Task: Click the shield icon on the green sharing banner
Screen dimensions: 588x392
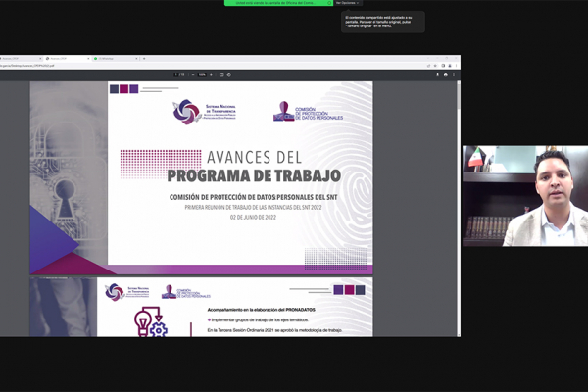Action: 329,3
